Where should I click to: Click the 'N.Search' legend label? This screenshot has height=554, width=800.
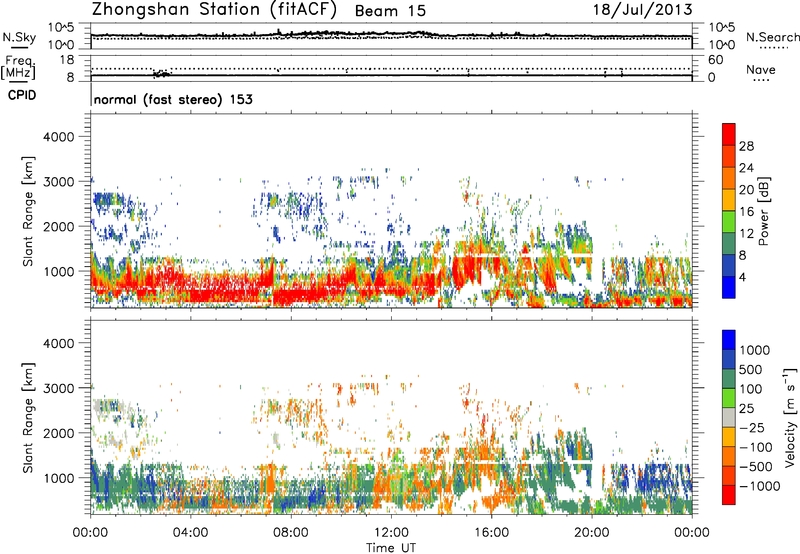pos(773,37)
